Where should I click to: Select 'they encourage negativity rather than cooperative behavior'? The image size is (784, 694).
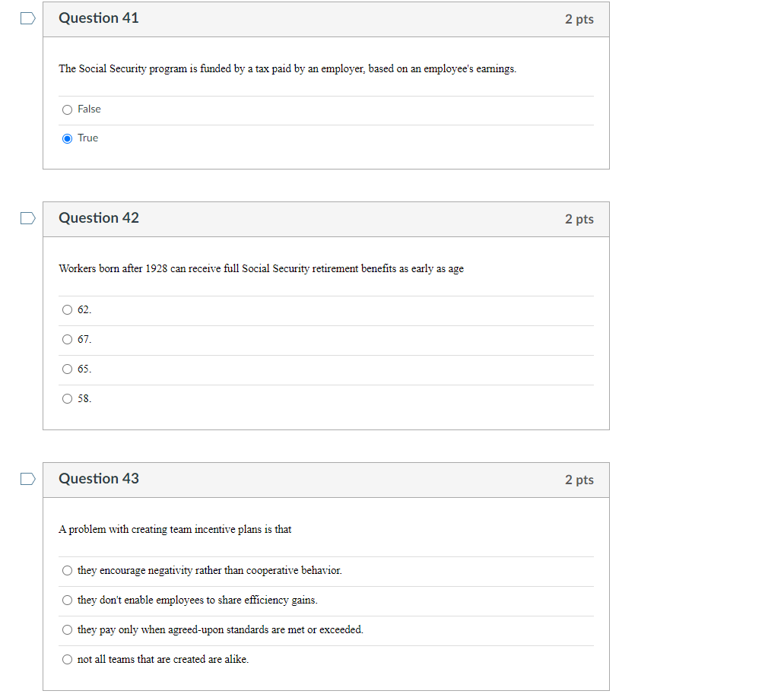67,570
